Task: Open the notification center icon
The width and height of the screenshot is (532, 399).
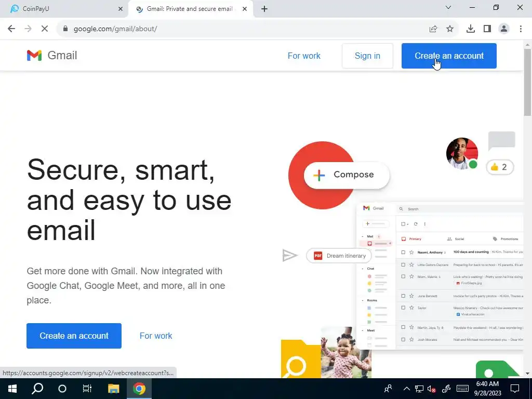Action: click(515, 389)
